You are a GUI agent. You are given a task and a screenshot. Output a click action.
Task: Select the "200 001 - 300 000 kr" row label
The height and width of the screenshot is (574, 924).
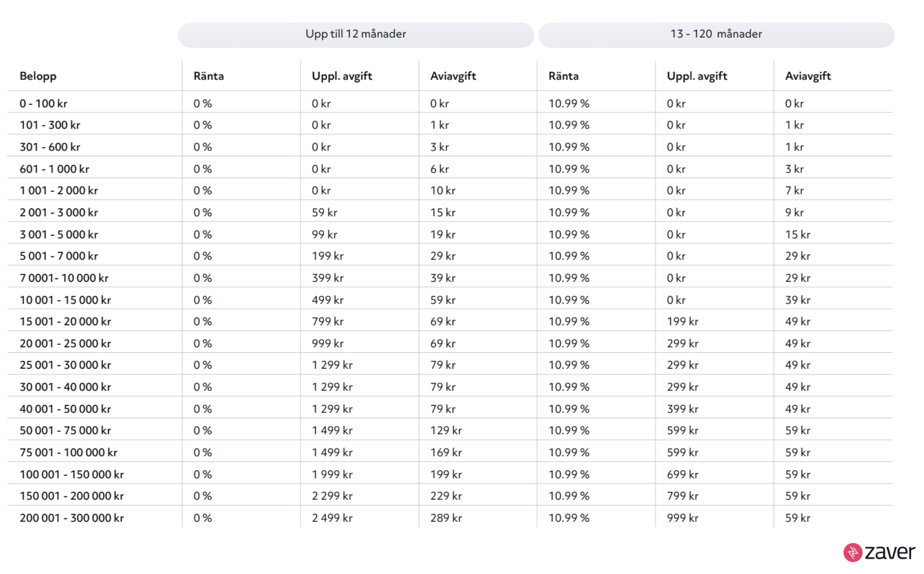point(72,518)
